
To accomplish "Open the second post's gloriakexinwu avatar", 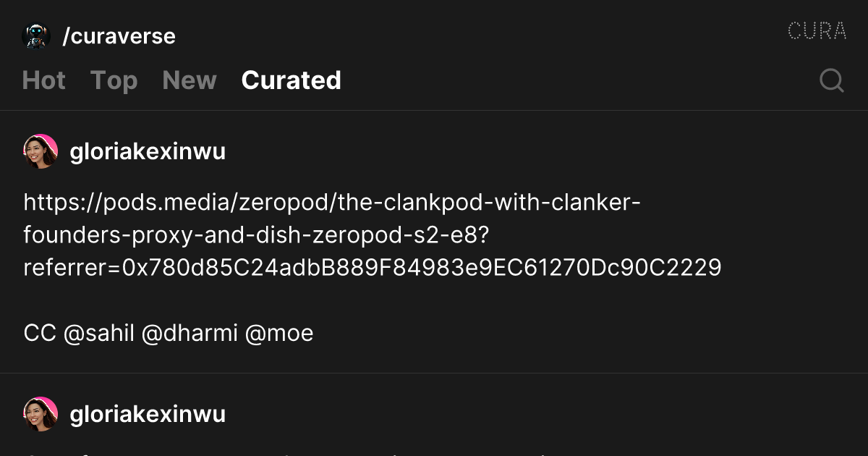I will 41,414.
